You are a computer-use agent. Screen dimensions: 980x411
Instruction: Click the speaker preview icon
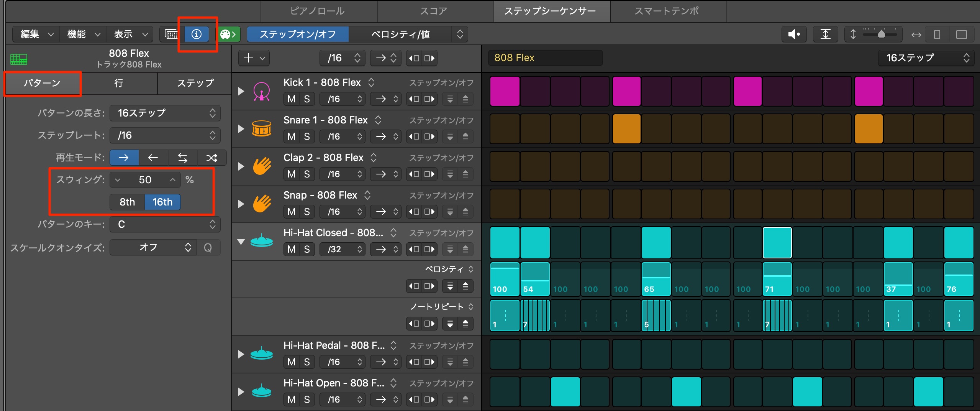794,35
